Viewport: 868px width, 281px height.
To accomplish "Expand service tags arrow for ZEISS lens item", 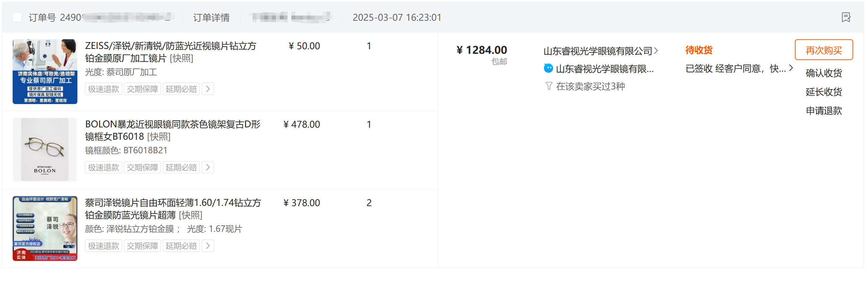I will pos(208,89).
